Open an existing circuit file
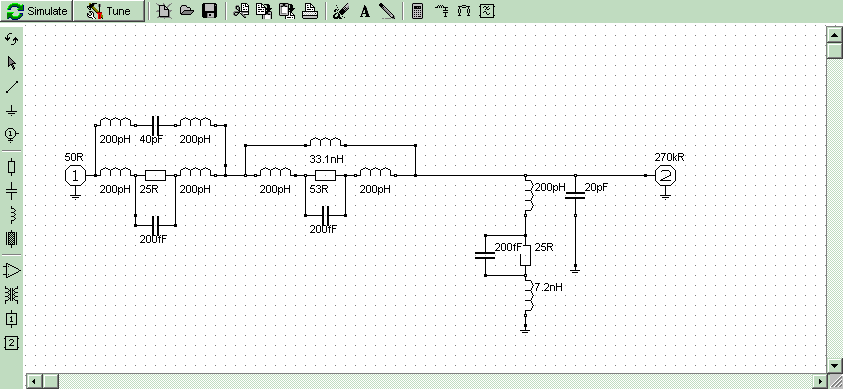The height and width of the screenshot is (389, 843). 187,11
